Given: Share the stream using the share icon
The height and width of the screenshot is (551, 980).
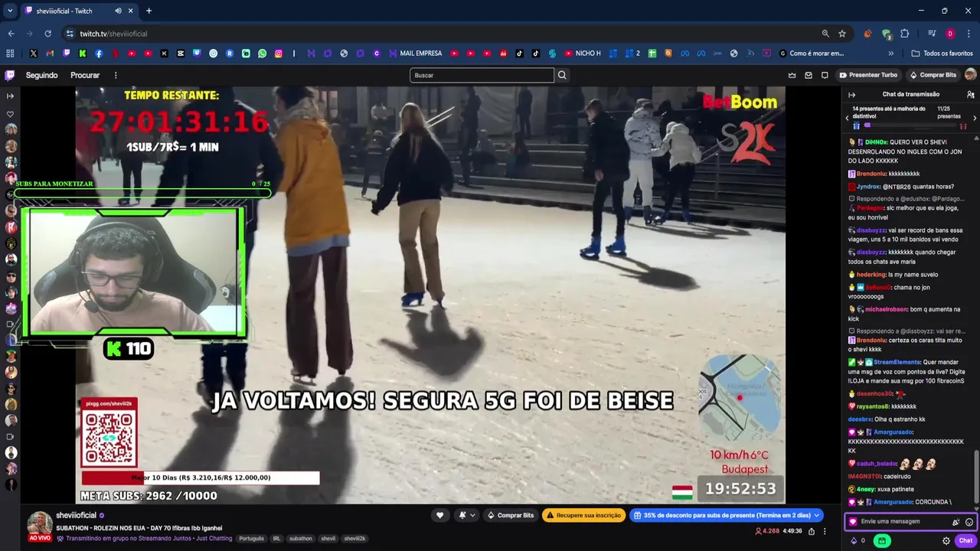Looking at the screenshot, I should 812,530.
